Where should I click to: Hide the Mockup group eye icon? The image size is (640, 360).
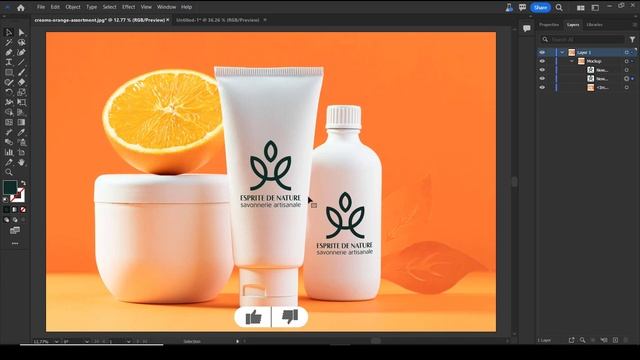542,61
